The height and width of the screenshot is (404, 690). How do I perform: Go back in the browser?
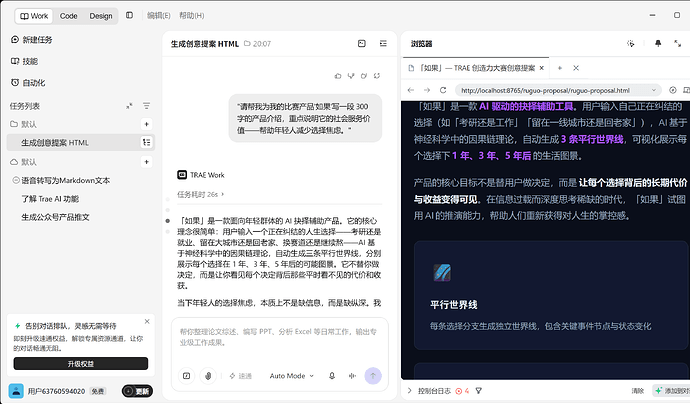(x=411, y=90)
